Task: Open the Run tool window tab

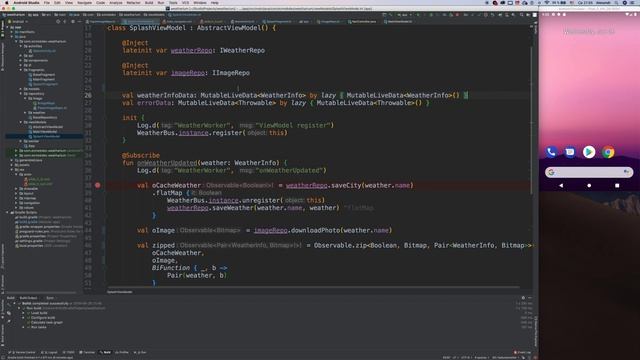Action: [140, 352]
